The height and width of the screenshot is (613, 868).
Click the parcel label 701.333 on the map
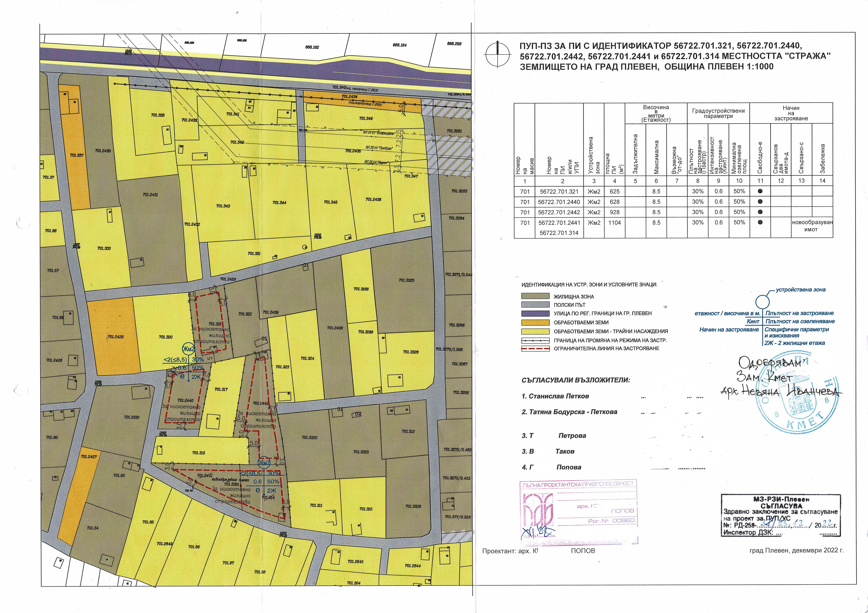point(104,248)
